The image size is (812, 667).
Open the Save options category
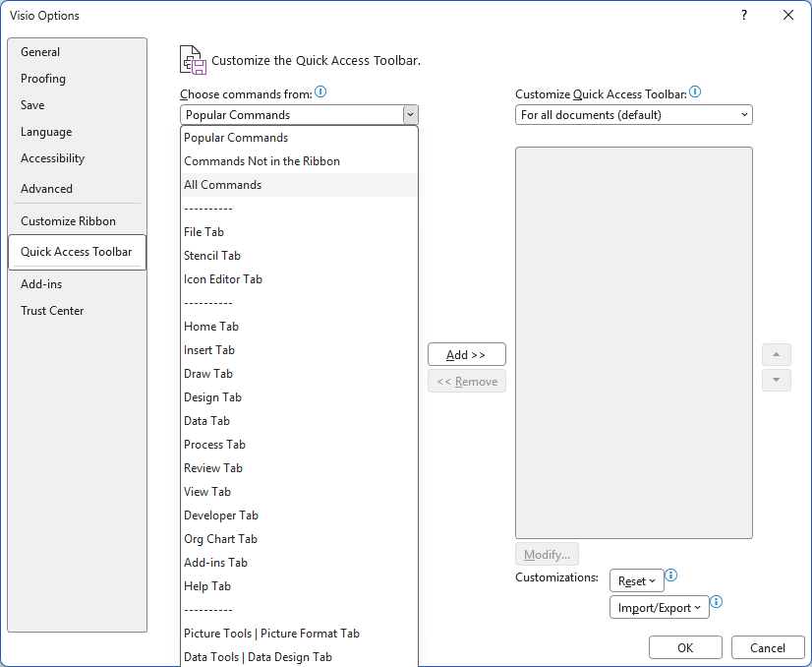[77, 105]
